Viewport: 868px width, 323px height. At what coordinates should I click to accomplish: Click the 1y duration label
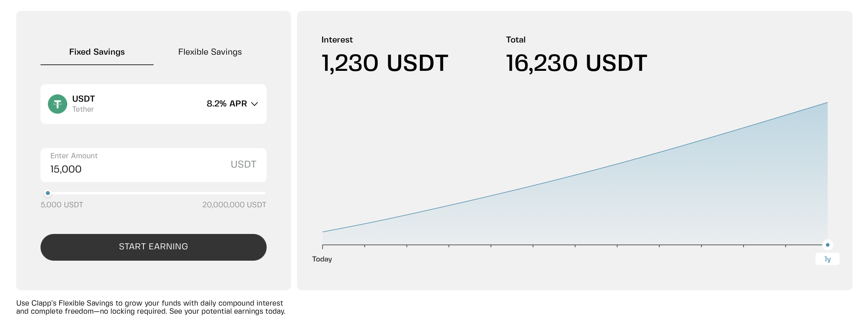[x=827, y=259]
